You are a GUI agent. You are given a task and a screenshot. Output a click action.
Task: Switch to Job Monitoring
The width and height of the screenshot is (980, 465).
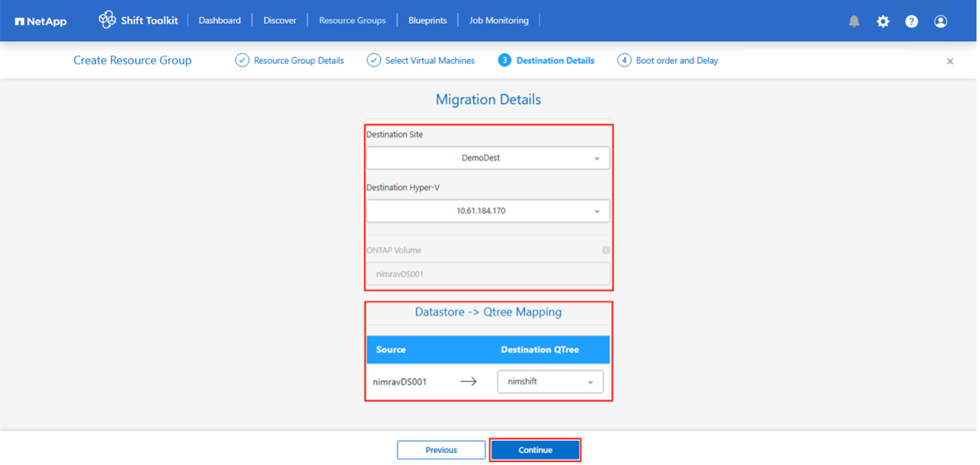498,21
